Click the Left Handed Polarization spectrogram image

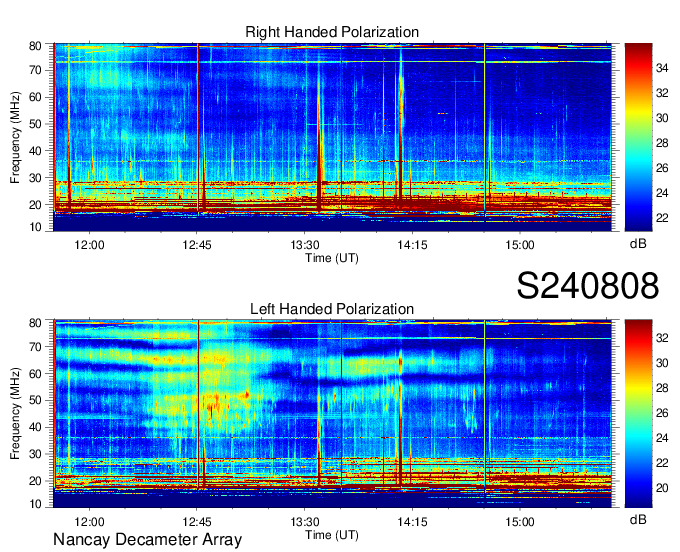[x=332, y=414]
